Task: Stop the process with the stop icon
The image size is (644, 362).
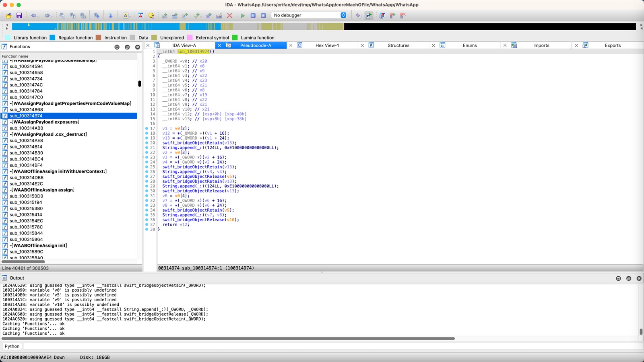Action: 263,15
